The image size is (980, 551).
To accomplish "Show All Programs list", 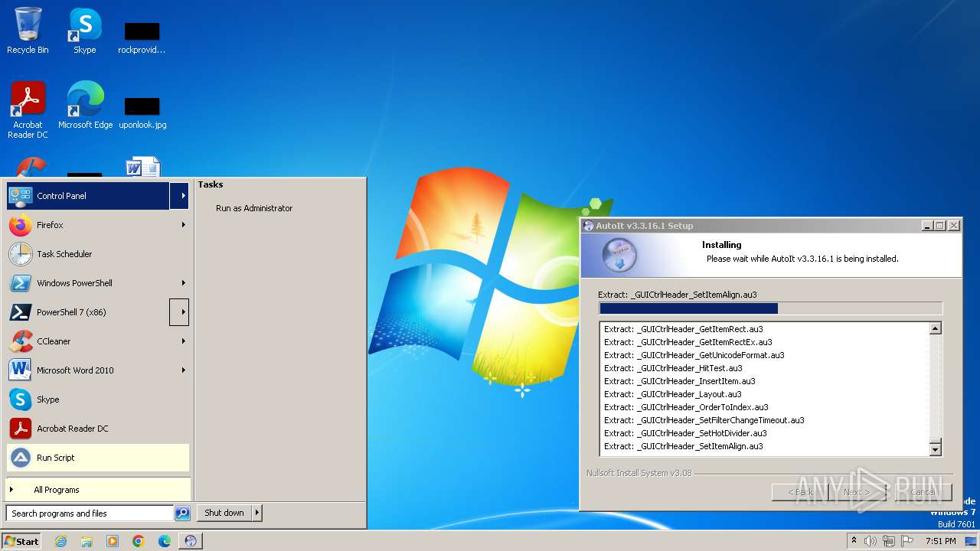I will [98, 490].
